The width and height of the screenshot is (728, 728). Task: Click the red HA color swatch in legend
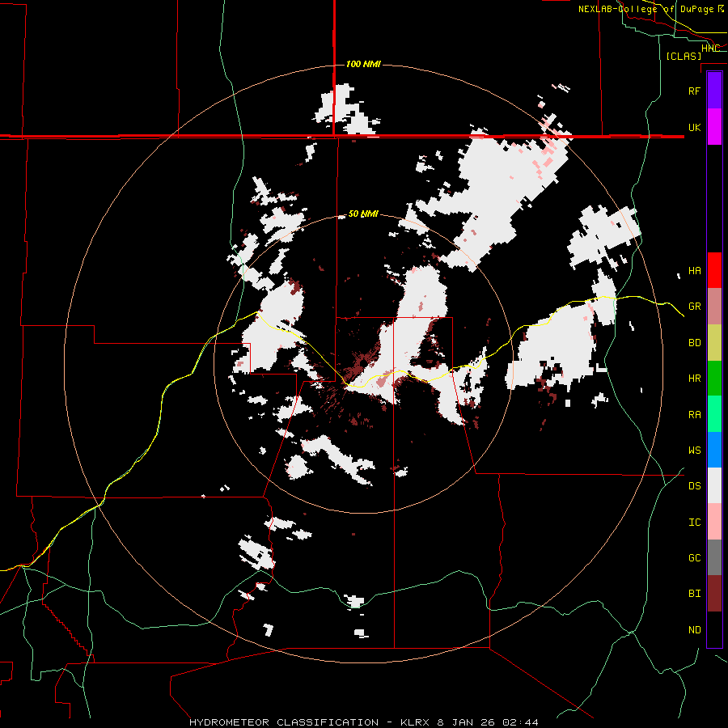[x=714, y=270]
